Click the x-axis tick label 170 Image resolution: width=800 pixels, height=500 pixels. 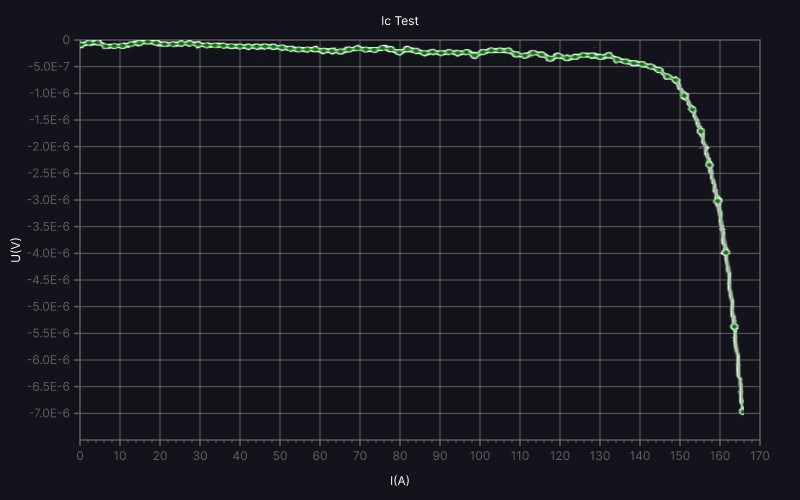(x=760, y=456)
